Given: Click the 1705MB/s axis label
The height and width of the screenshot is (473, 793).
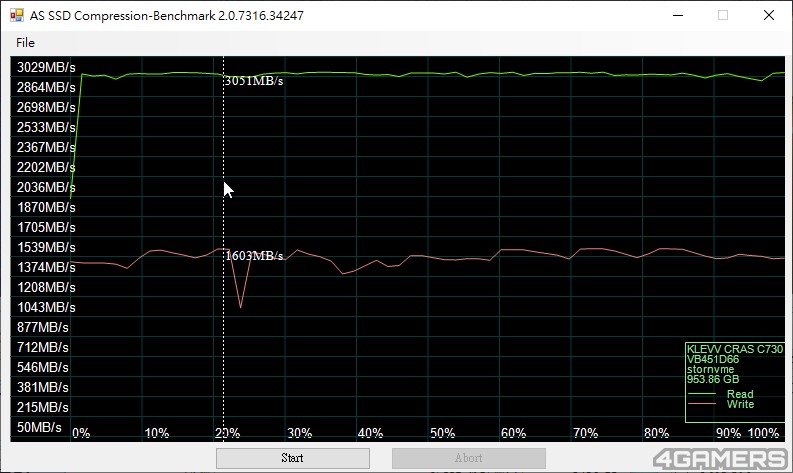Looking at the screenshot, I should (x=46, y=228).
